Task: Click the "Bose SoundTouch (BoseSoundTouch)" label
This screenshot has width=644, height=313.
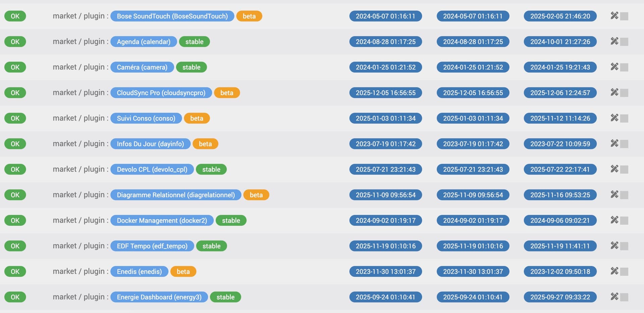Action: click(x=172, y=16)
